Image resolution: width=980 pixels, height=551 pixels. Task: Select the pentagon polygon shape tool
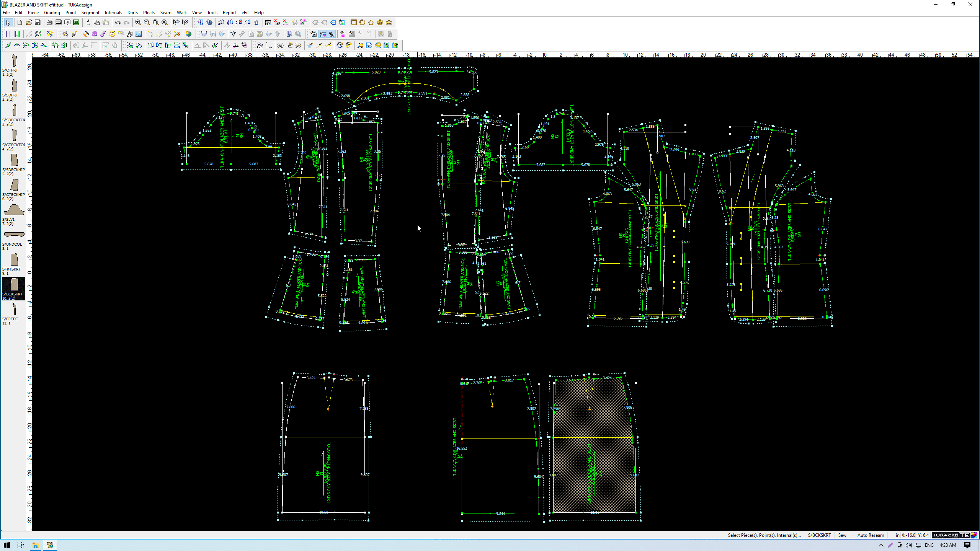coord(371,23)
